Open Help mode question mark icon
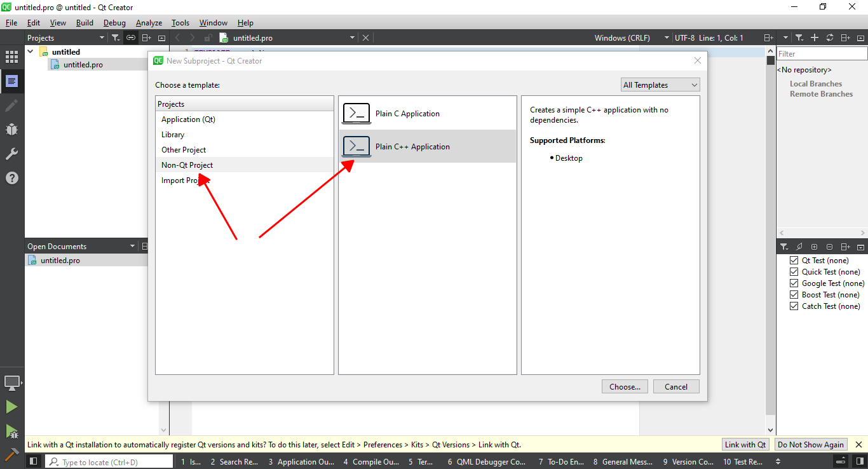Viewport: 868px width, 469px height. (x=11, y=178)
